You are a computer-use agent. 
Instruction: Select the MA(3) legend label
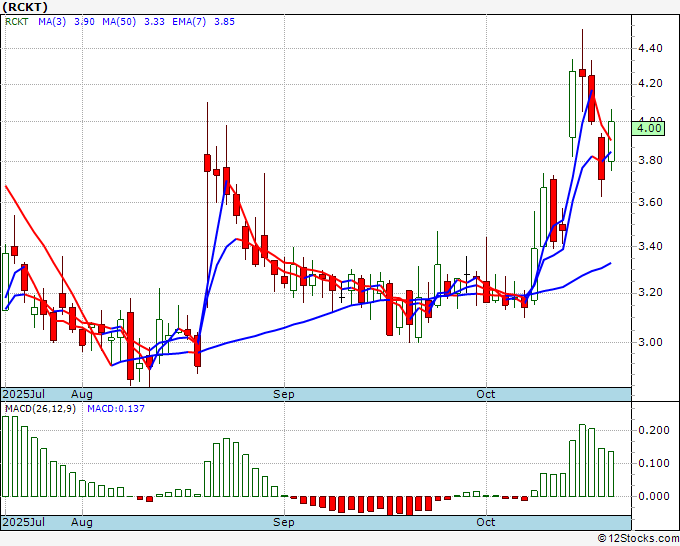(52, 22)
